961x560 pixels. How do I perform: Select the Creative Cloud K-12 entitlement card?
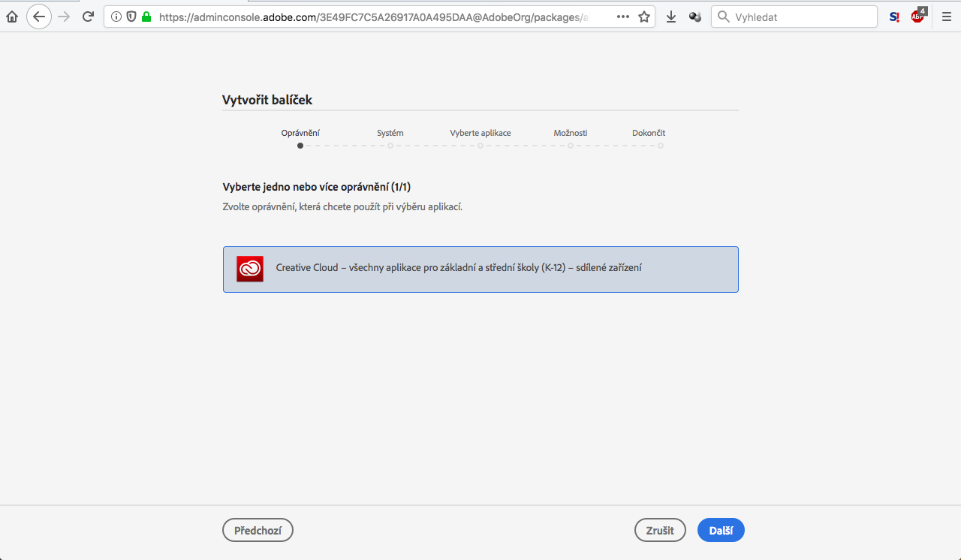pyautogui.click(x=480, y=269)
